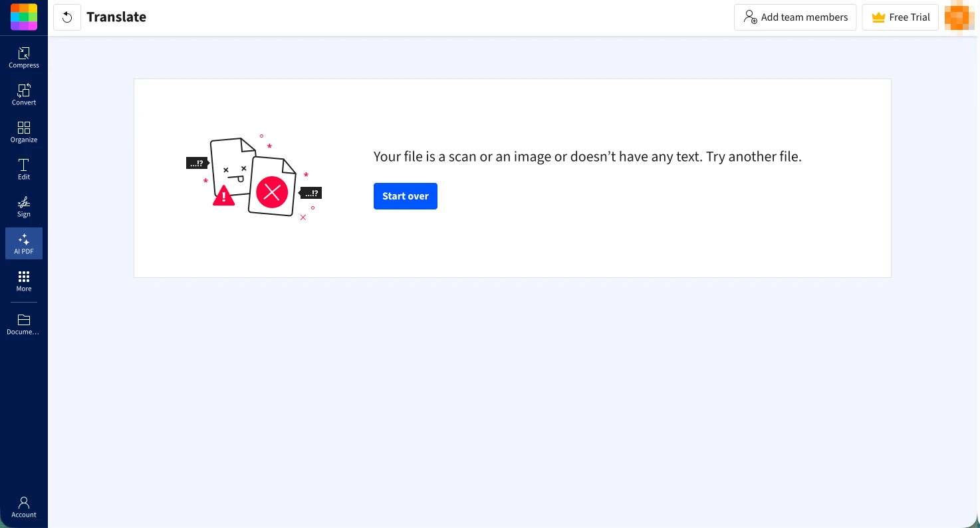The image size is (980, 528).
Task: Start the Free Trial
Action: point(900,17)
